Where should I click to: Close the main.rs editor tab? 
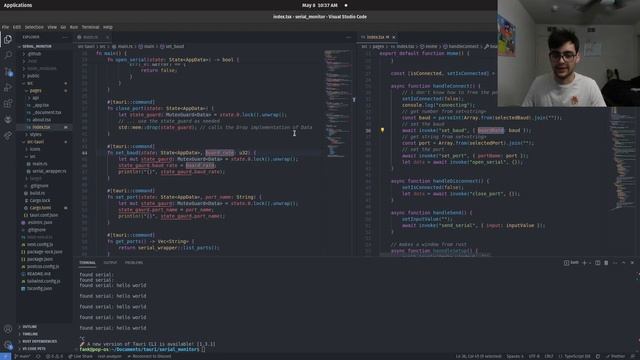[107, 37]
